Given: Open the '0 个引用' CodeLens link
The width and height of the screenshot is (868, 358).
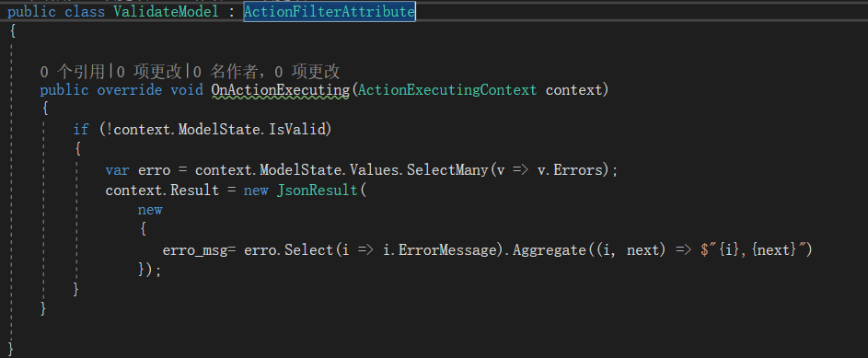Looking at the screenshot, I should (x=73, y=71).
